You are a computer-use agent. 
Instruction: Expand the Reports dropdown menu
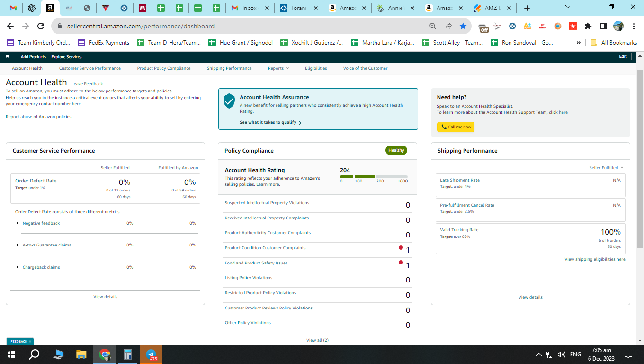coord(278,68)
